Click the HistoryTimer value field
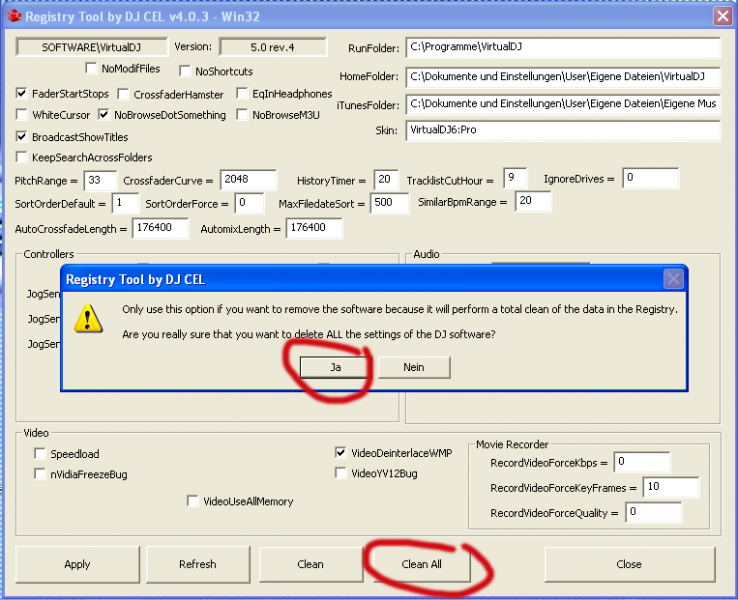This screenshot has width=738, height=600. 386,180
